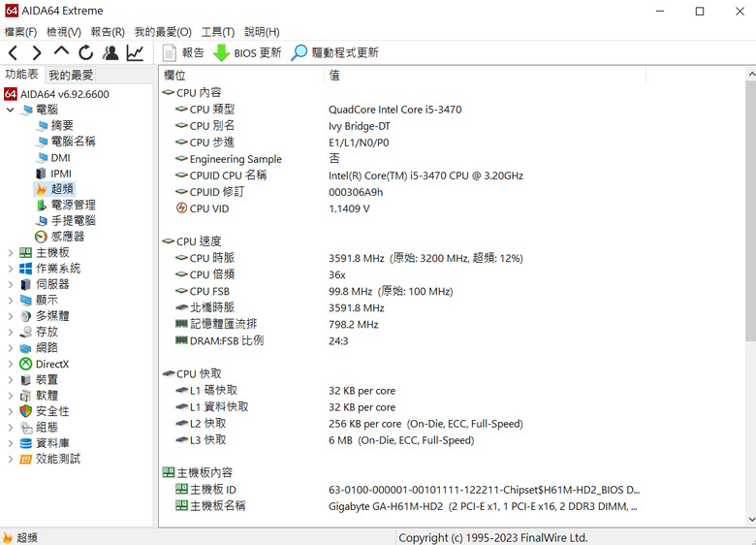Click the 資料庫 database icon
This screenshot has height=545, width=756.
(x=25, y=443)
